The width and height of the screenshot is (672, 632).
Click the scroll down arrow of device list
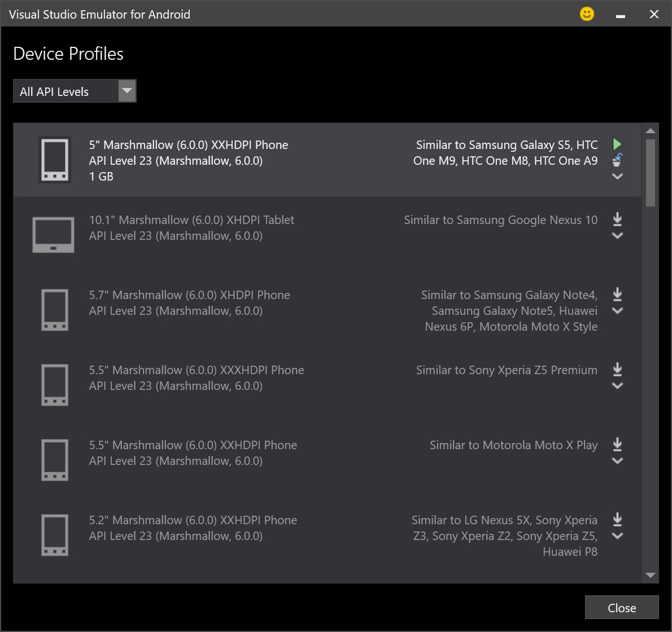coord(650,575)
